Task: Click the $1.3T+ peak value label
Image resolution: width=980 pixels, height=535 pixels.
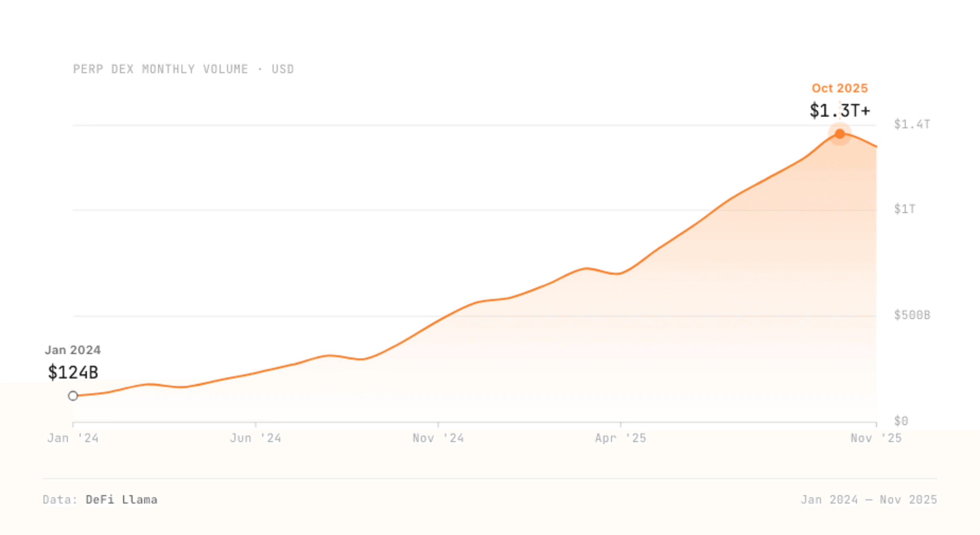Action: pyautogui.click(x=840, y=111)
